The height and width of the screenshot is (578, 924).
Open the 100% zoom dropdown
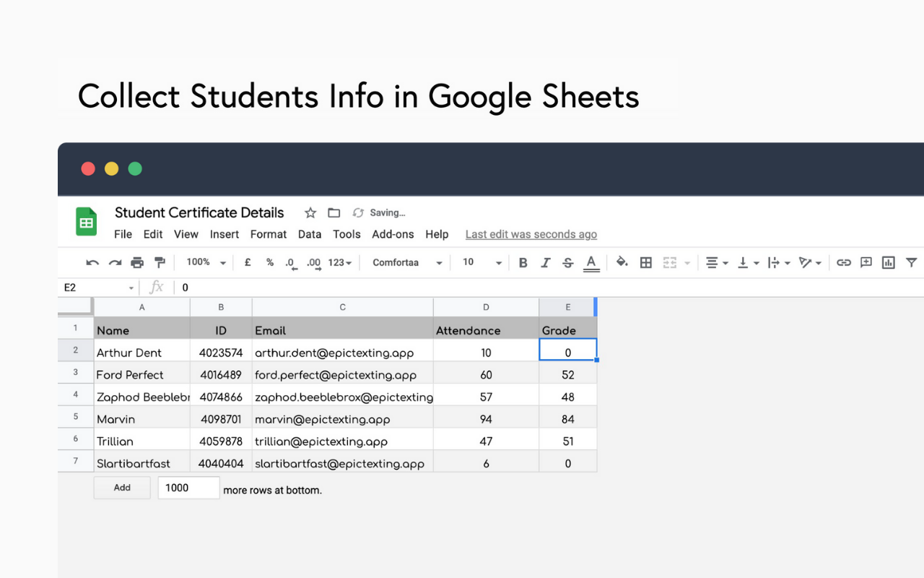pos(206,263)
